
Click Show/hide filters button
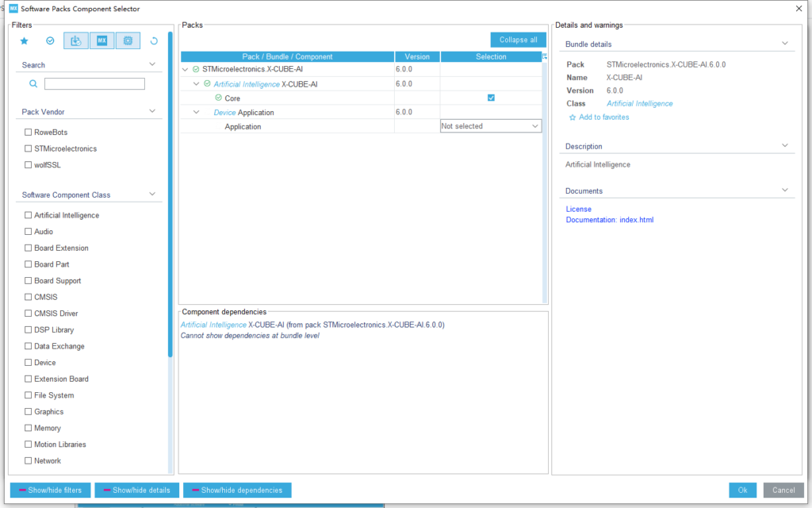pos(50,490)
